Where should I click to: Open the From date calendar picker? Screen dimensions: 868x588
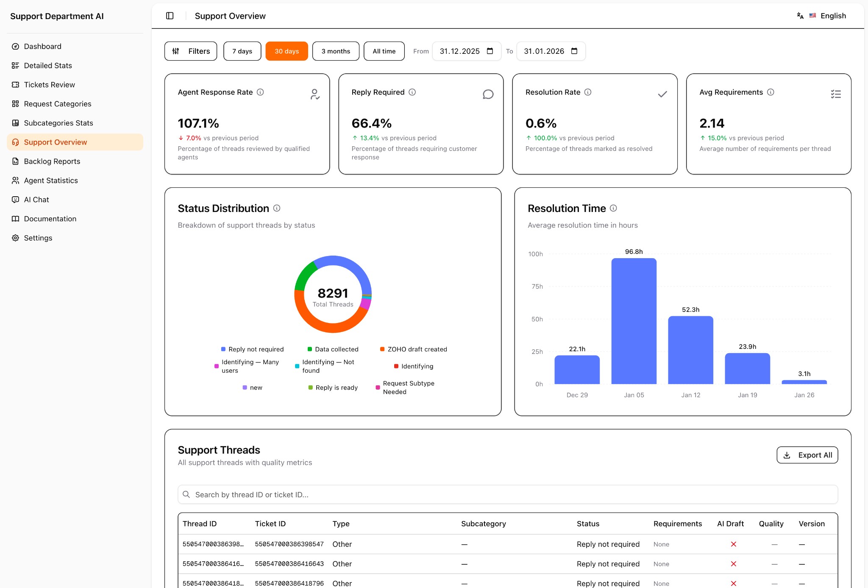coord(490,51)
